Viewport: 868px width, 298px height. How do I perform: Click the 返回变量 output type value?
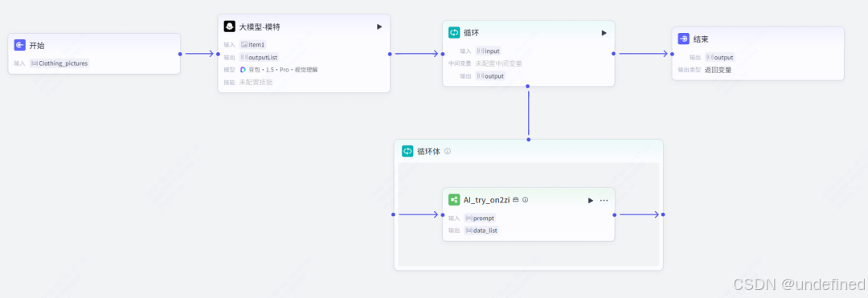(718, 70)
